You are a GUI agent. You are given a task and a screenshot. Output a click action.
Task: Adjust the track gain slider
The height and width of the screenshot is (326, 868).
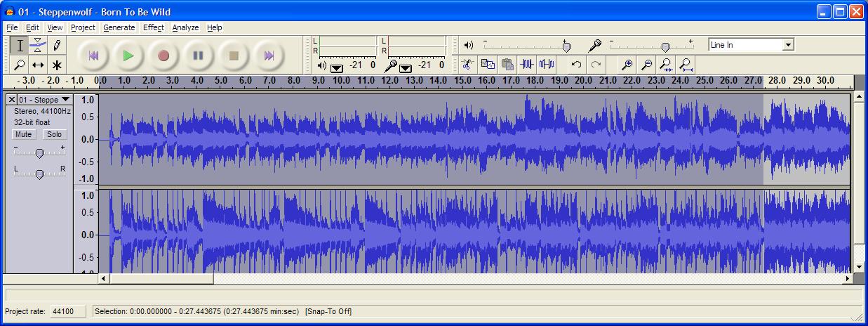coord(39,152)
